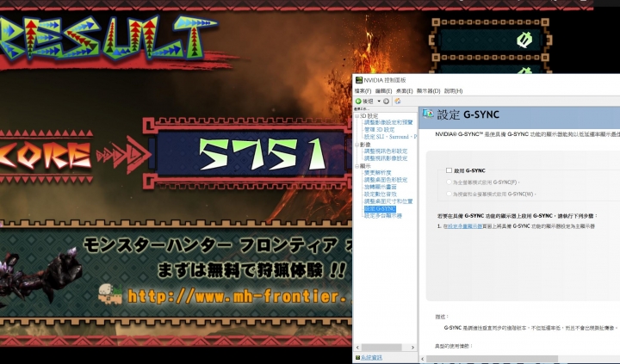Viewport: 620px width, 364px height.
Task: Click the Home icon in NVIDIA toolbar
Action: 397,102
